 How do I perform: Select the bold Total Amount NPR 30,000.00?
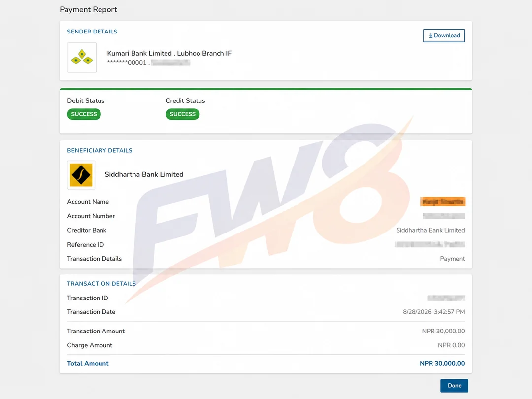point(442,363)
